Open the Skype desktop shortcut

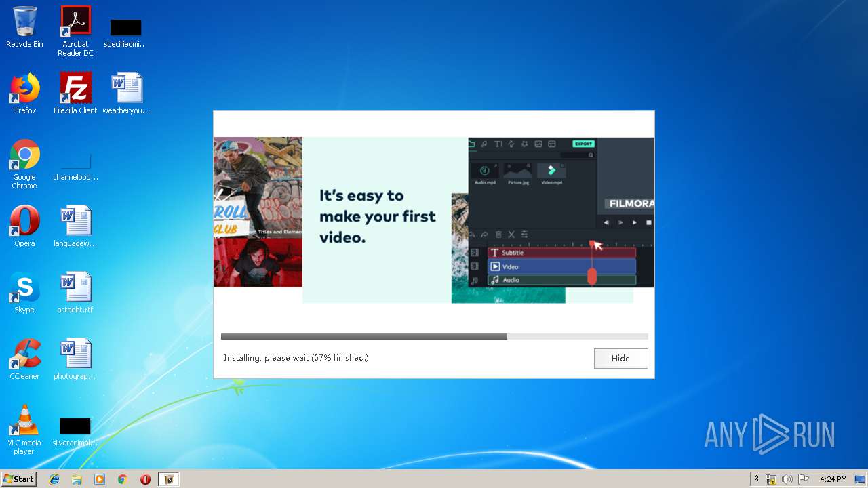coord(24,293)
